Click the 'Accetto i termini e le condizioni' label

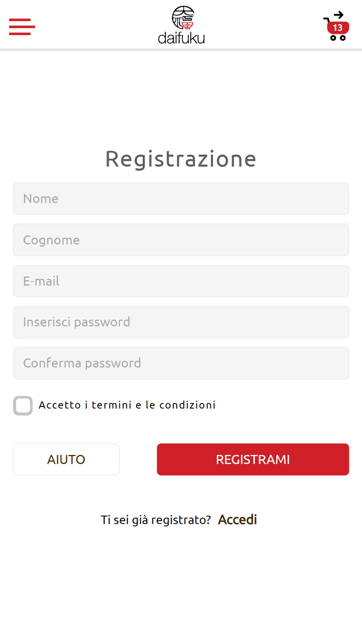click(x=127, y=405)
